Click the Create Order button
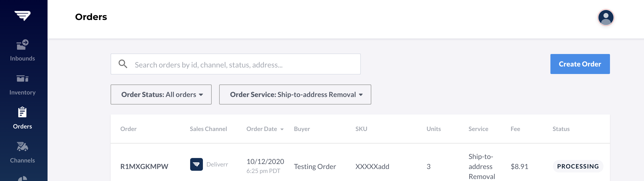This screenshot has width=644, height=181. click(x=580, y=64)
